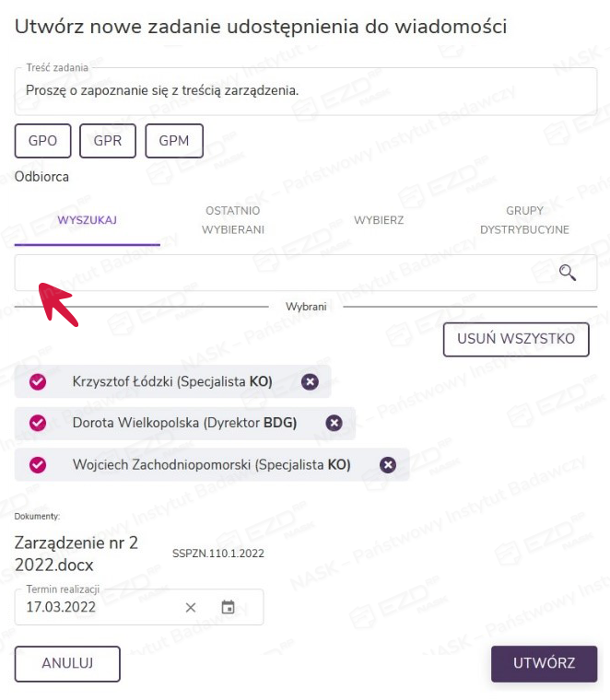Open the calendar date picker
Image resolution: width=610 pixels, height=700 pixels.
point(229,607)
